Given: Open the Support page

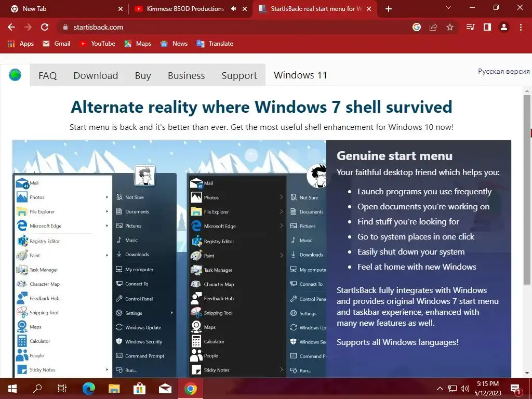Looking at the screenshot, I should tap(239, 75).
